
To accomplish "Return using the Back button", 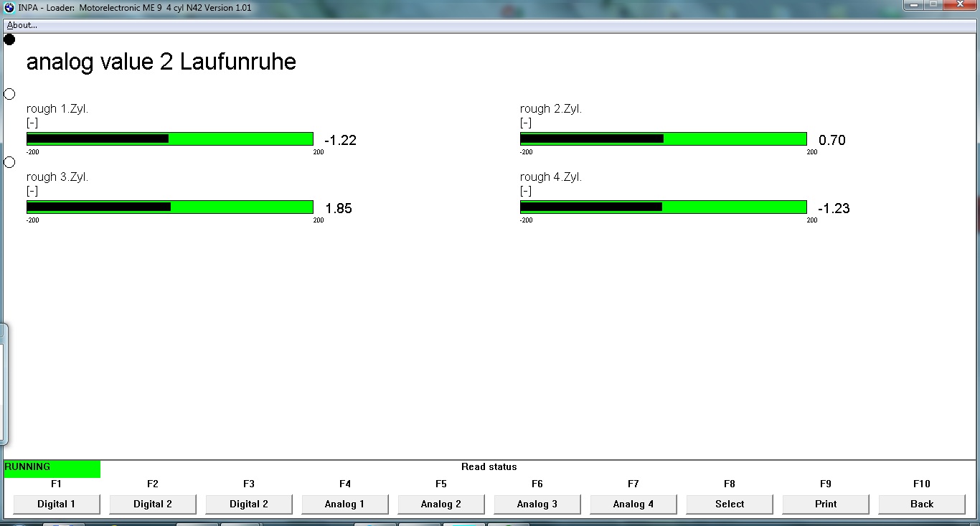I will pyautogui.click(x=921, y=504).
